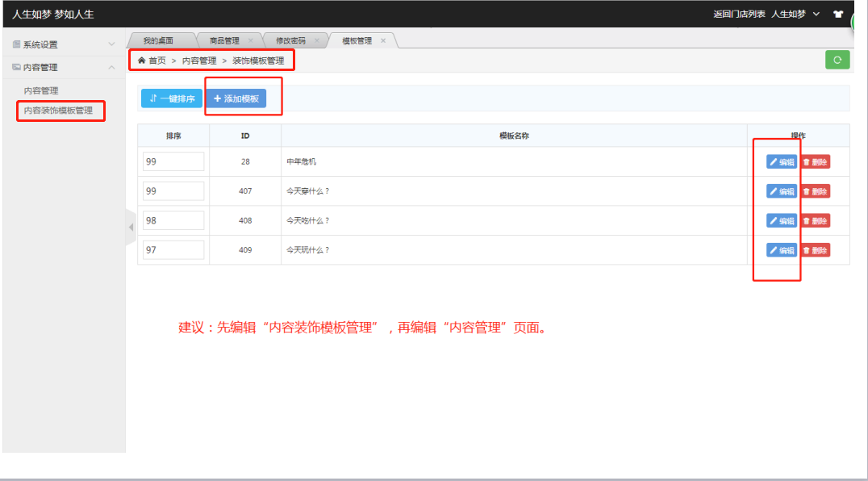Click the 添加模板 button
Screen dimensions: 868x481
point(236,98)
